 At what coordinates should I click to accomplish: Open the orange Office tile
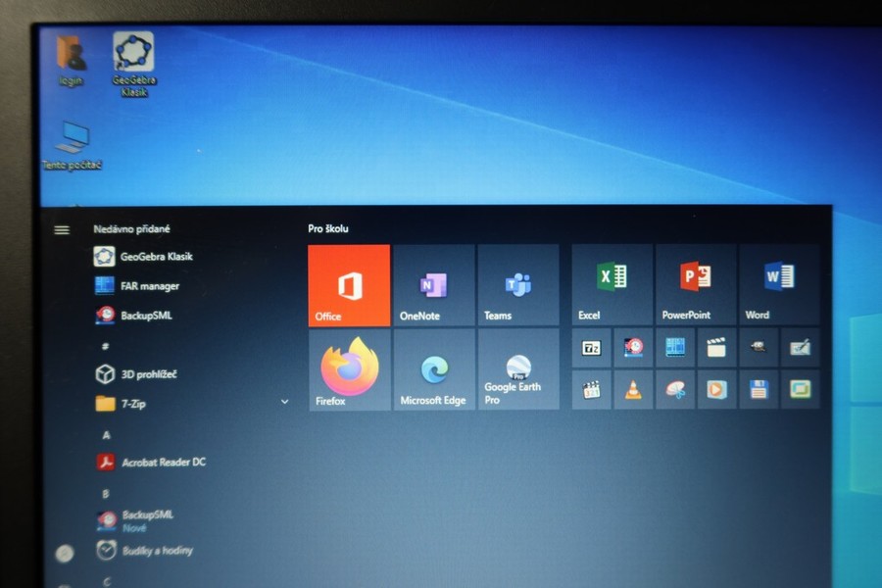pos(349,285)
